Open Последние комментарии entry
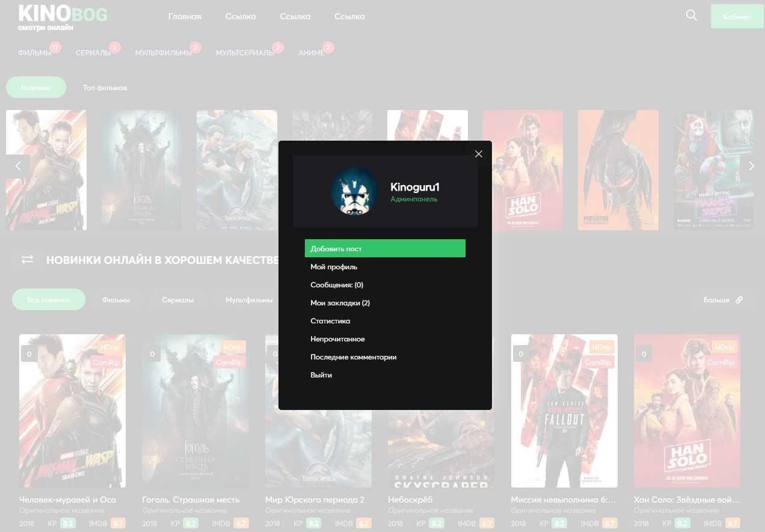This screenshot has height=532, width=765. point(353,357)
